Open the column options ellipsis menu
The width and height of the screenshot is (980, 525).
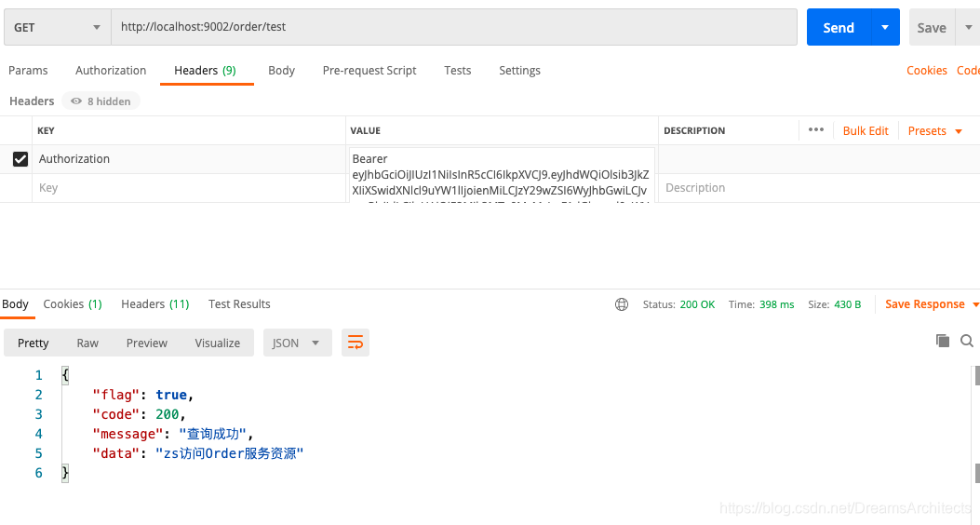click(815, 130)
